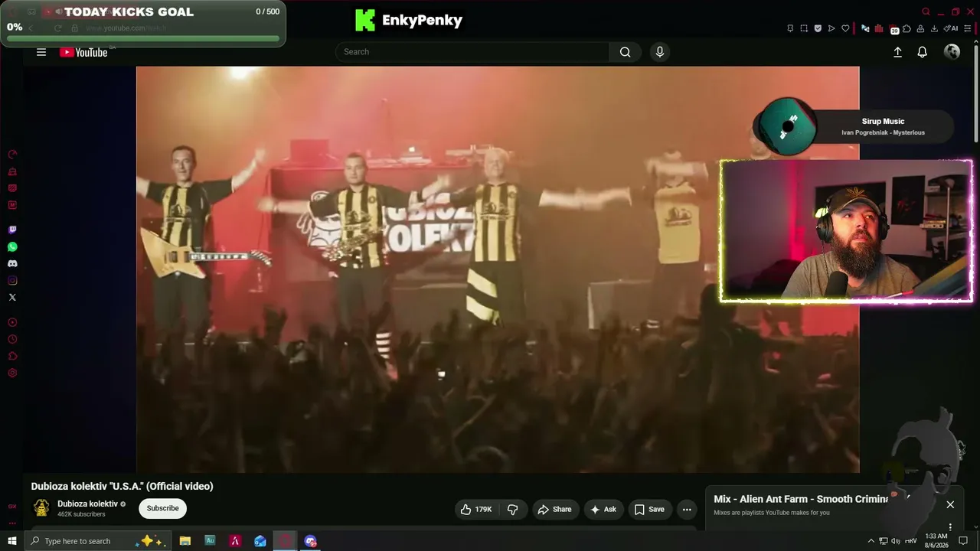Viewport: 980px width, 551px height.
Task: Go to the YouTube home logo
Action: pos(84,52)
